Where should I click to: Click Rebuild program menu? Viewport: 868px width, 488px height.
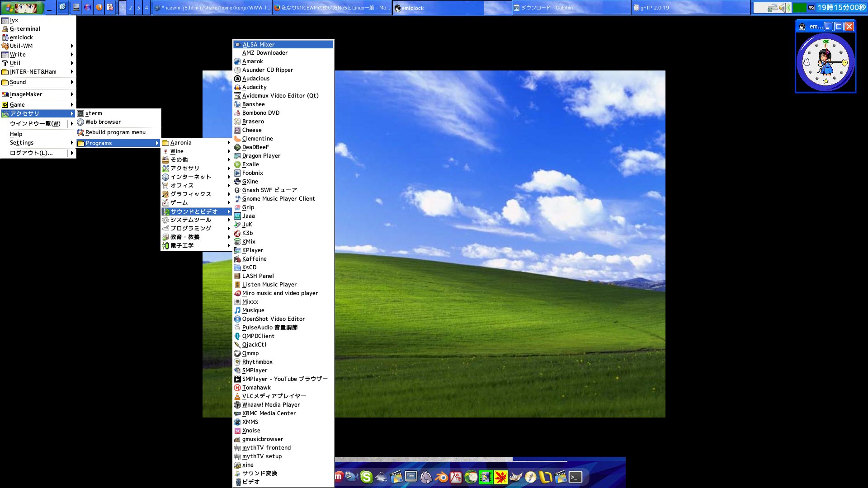click(116, 132)
